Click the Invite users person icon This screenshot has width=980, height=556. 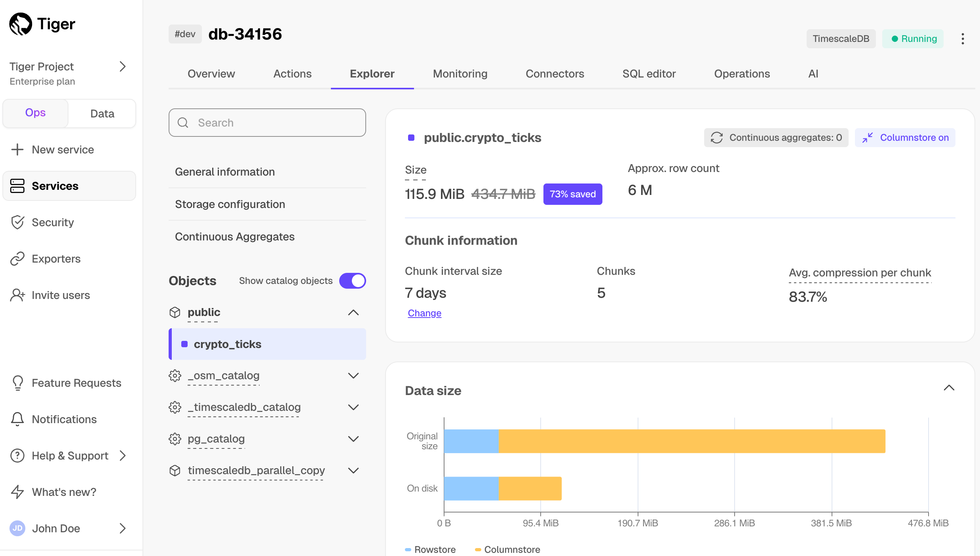(17, 295)
